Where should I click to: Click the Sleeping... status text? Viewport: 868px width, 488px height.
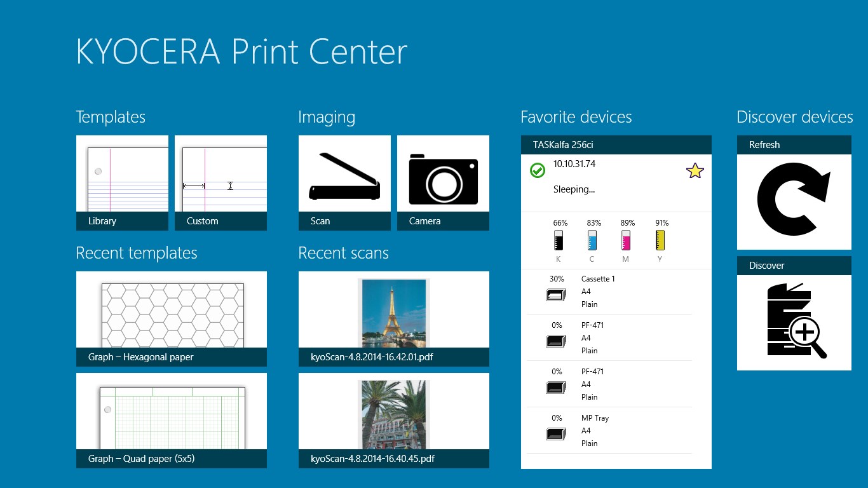574,189
